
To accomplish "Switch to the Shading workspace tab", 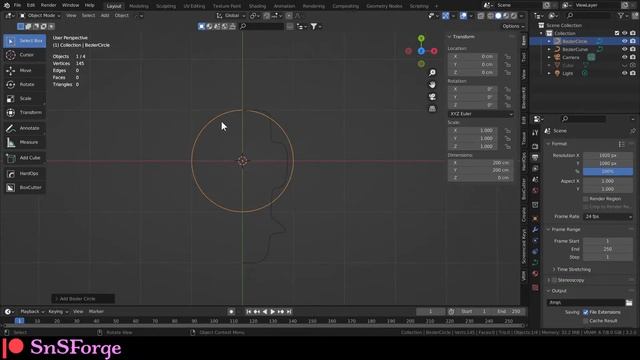I will coord(257,6).
